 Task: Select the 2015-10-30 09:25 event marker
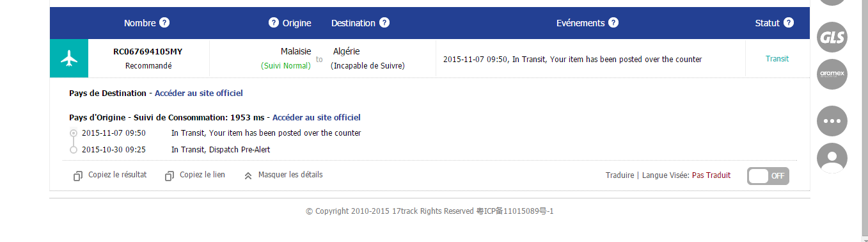(x=74, y=150)
